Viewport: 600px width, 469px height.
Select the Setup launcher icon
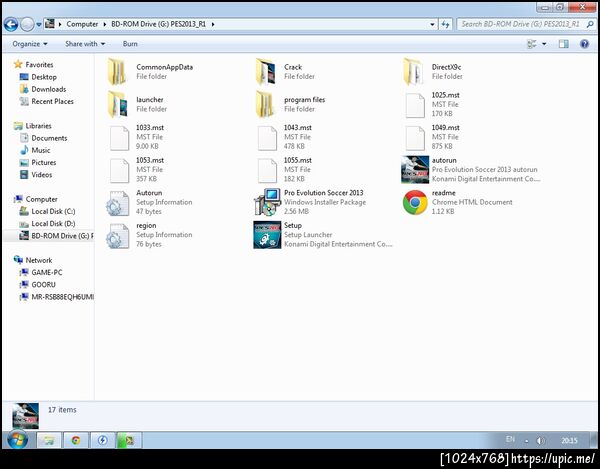[x=267, y=235]
